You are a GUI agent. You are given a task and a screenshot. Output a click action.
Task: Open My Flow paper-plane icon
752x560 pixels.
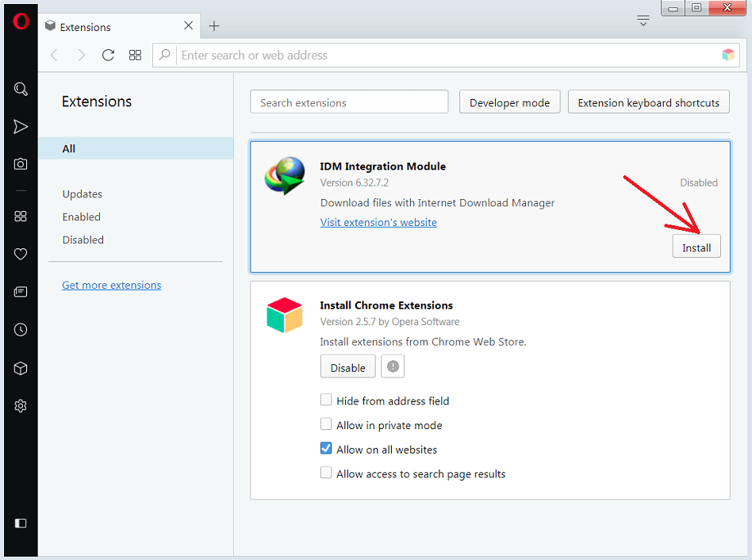(21, 127)
